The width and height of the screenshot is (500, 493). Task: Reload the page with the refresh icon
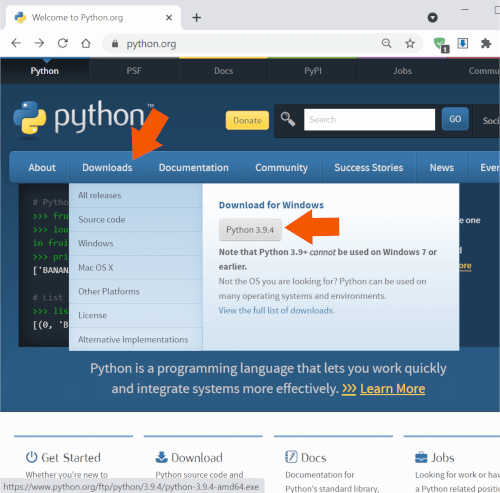[63, 43]
